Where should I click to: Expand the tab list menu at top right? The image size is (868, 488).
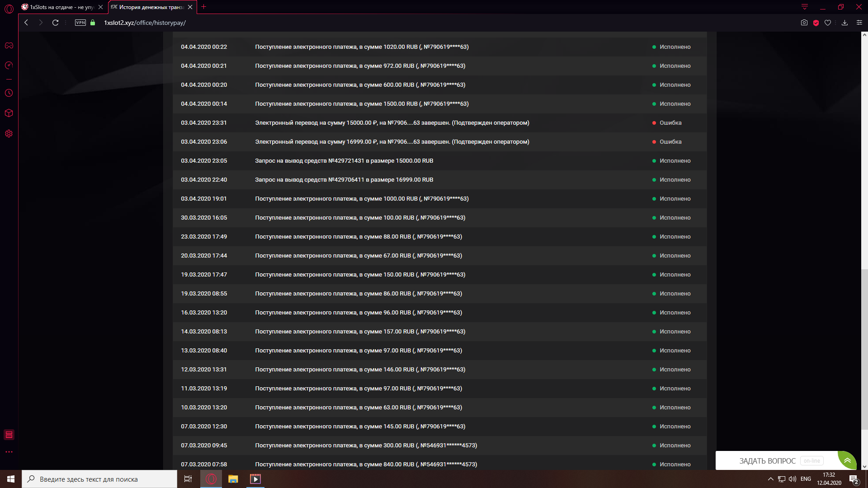pos(805,7)
